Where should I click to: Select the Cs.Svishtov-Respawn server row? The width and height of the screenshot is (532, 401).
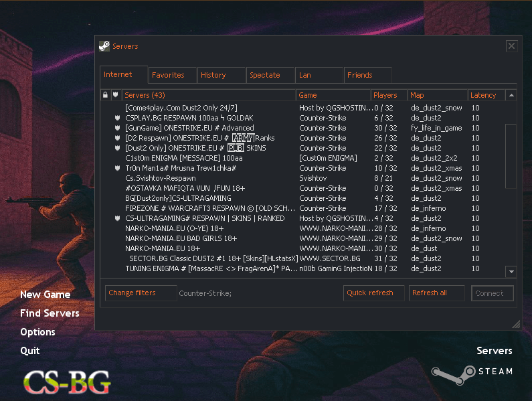[302, 178]
